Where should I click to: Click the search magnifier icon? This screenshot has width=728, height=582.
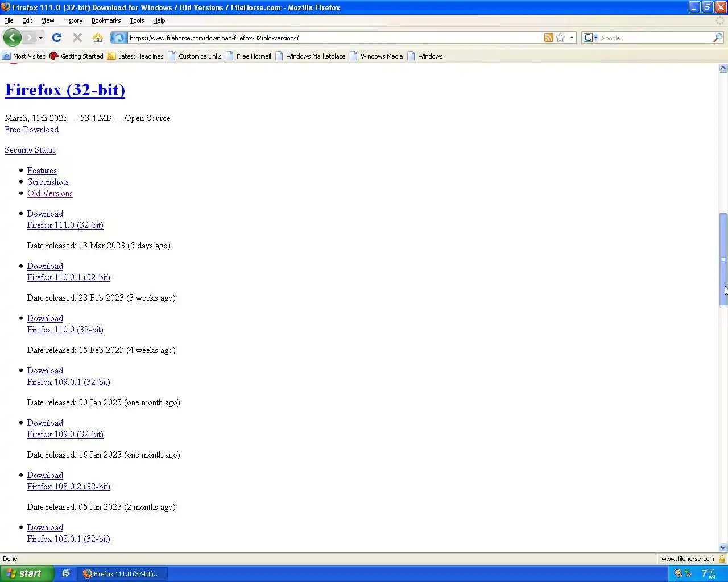[718, 38]
